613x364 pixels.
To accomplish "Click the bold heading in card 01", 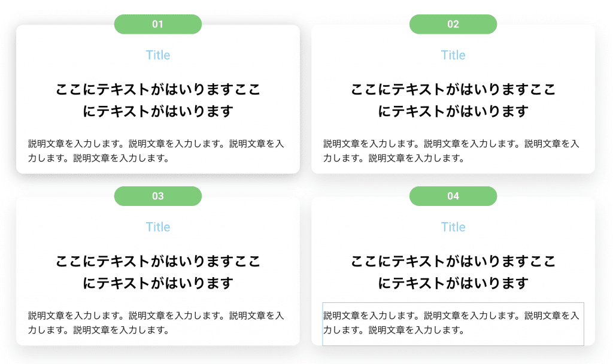I will (x=158, y=100).
